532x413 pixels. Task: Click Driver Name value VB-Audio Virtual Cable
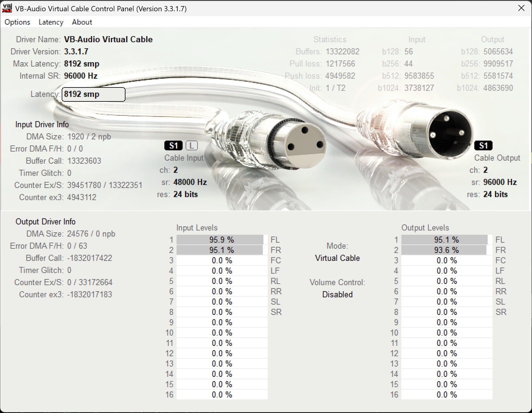click(x=108, y=39)
